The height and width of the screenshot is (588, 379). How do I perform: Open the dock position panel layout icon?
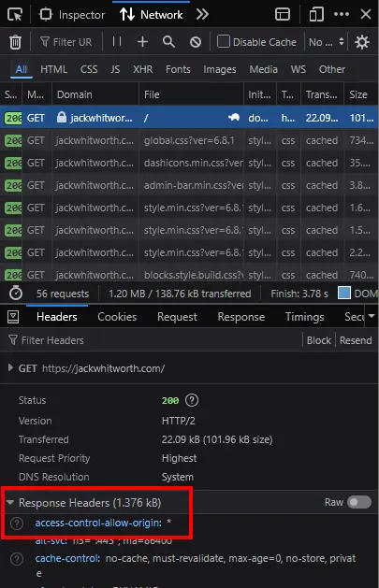tap(283, 15)
